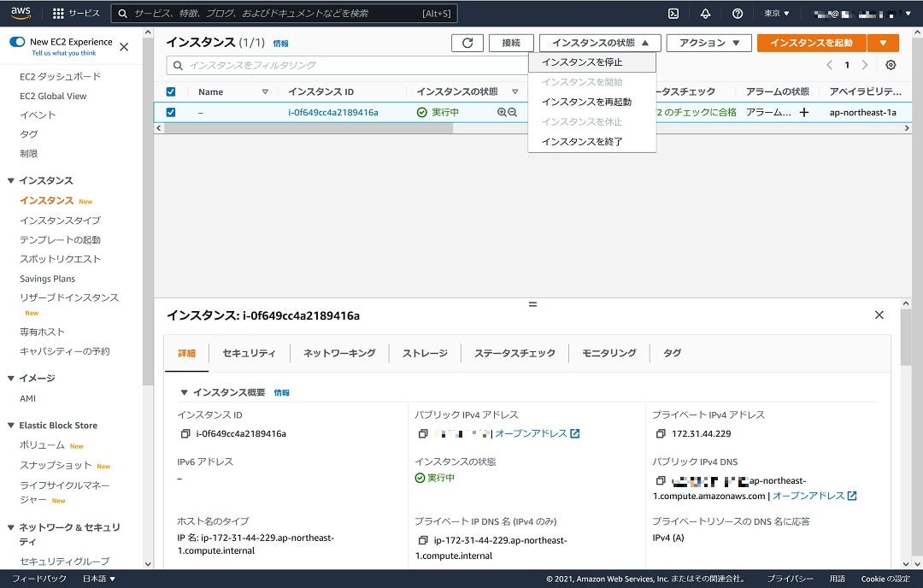Click the インスタンスを起動 button
The image size is (923, 588).
pos(812,43)
